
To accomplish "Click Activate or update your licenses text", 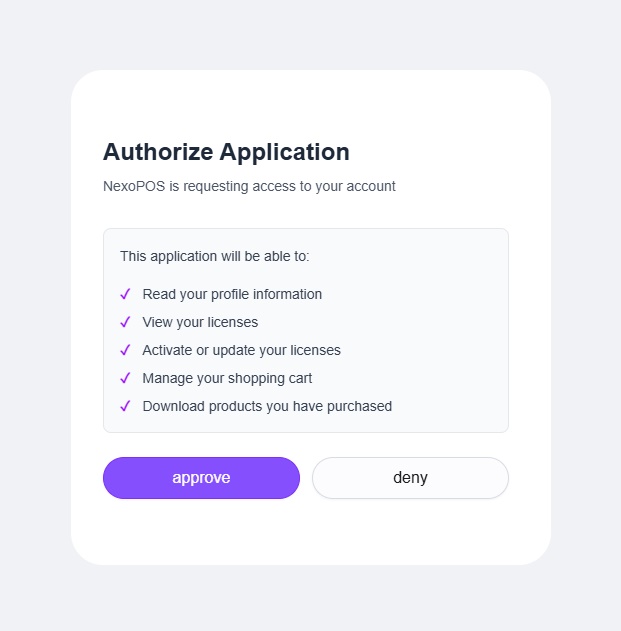I will (x=241, y=350).
